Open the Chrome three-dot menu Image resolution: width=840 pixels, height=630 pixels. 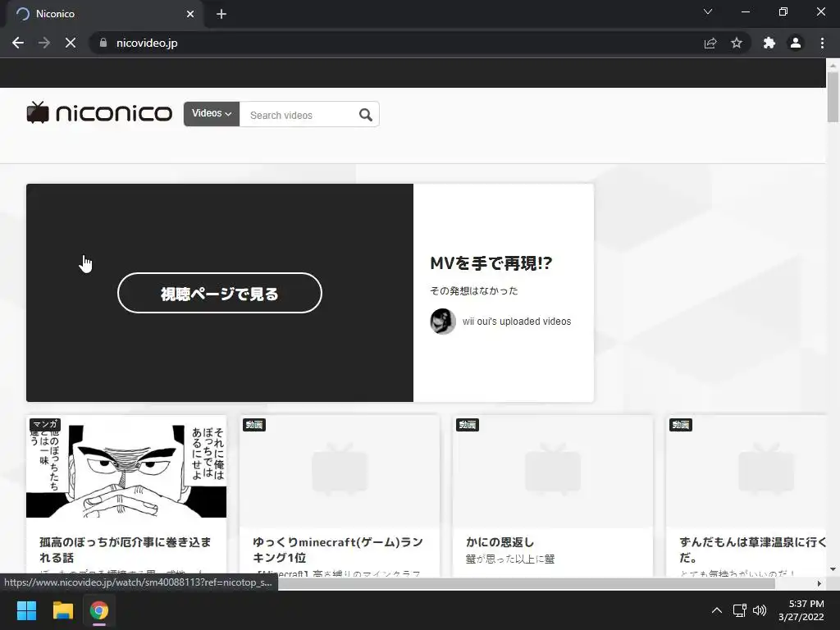822,43
